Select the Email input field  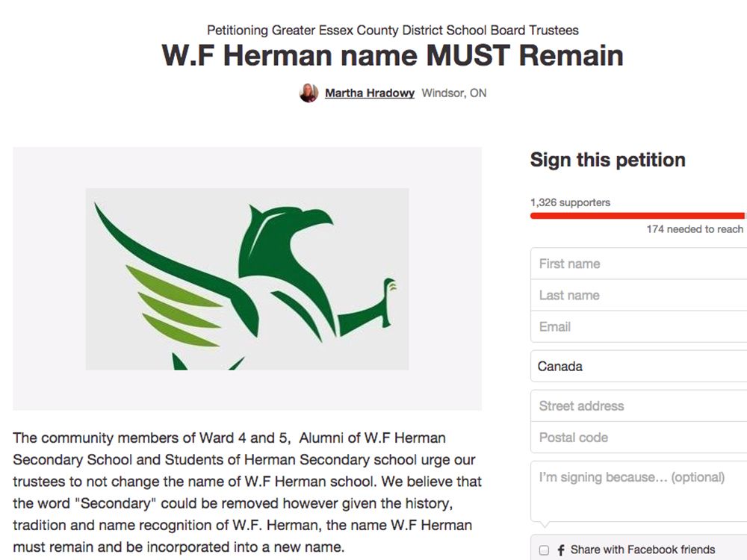[x=636, y=326]
